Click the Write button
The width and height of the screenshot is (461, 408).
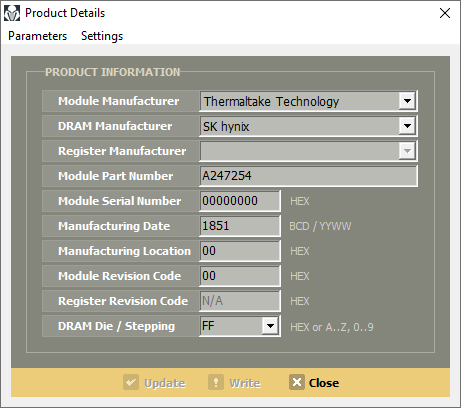[234, 382]
